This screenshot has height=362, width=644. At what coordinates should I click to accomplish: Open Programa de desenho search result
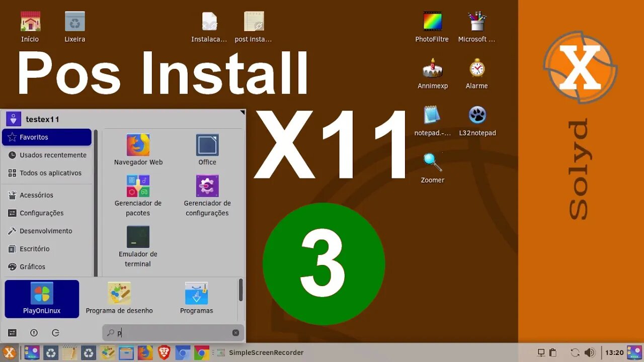[x=119, y=299]
